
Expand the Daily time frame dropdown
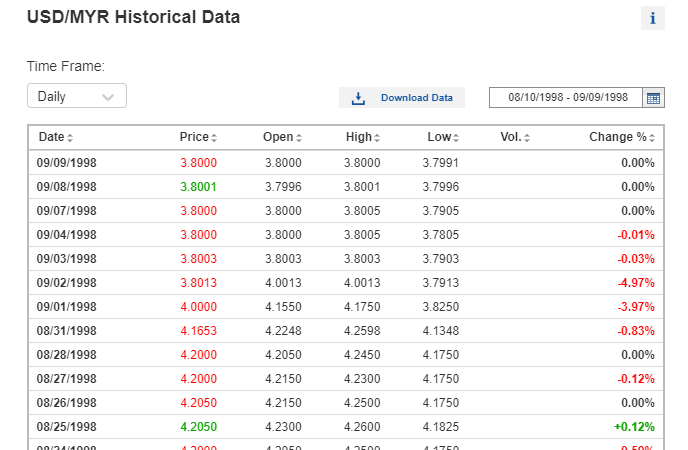tap(77, 97)
